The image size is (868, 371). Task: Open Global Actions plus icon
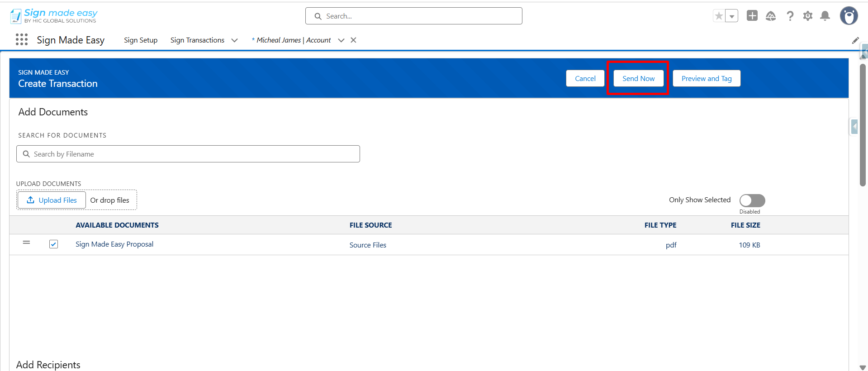752,16
